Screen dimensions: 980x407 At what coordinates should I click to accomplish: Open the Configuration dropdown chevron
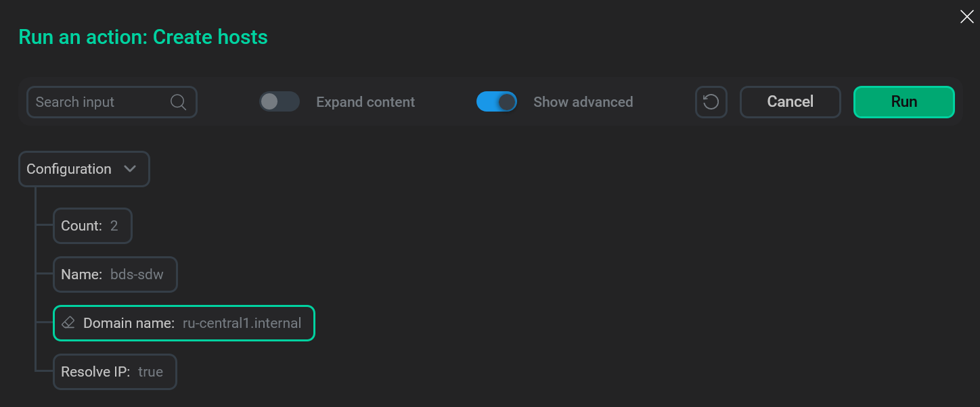tap(130, 169)
